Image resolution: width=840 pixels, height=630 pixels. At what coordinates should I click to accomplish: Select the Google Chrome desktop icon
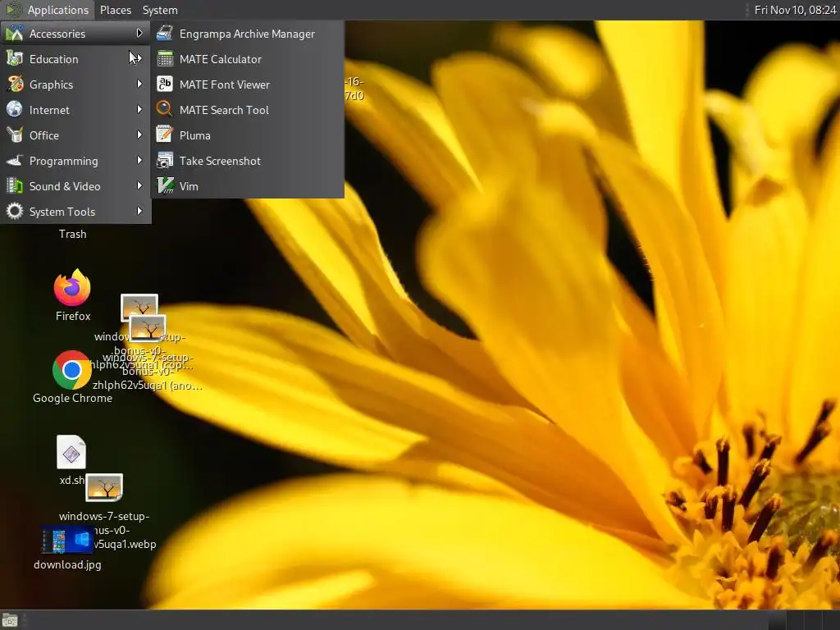72,370
